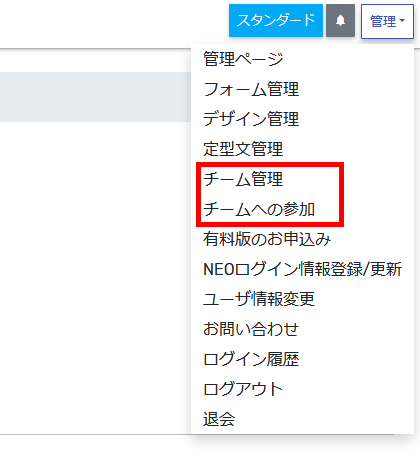This screenshot has width=420, height=471.
Task: Open the notification bell icon
Action: [340, 21]
